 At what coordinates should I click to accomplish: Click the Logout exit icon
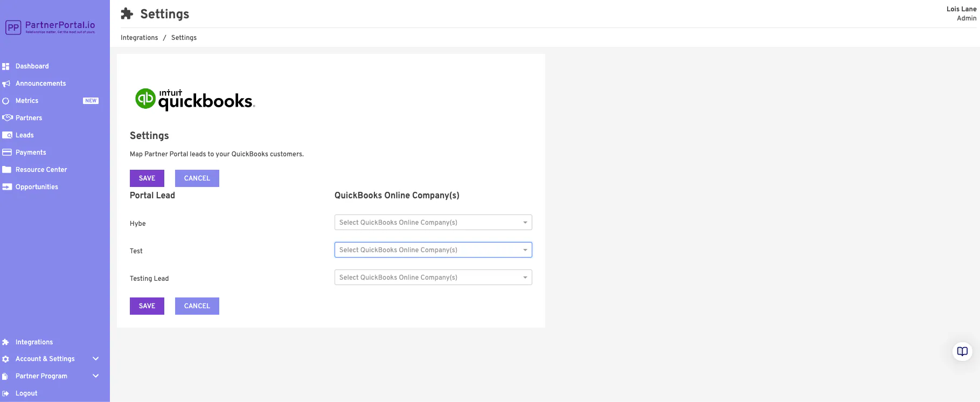5,393
